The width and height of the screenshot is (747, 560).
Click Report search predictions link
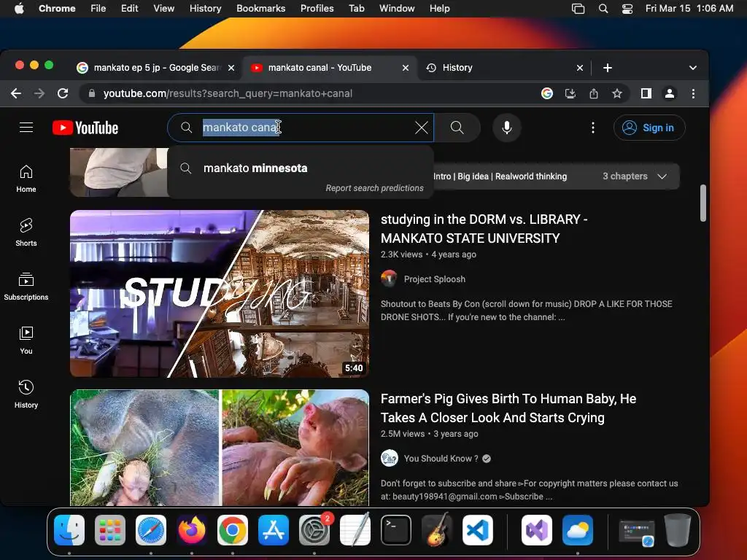click(374, 188)
